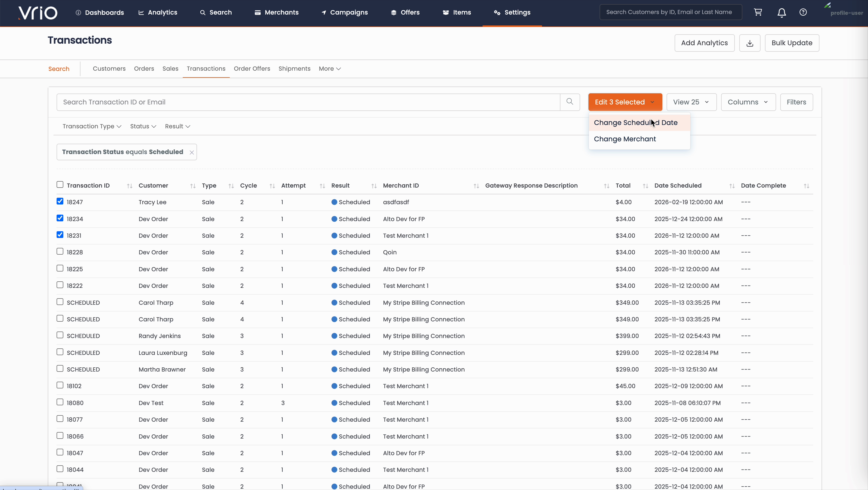Uncheck transaction 18247 checkbox
The height and width of the screenshot is (490, 868).
60,201
